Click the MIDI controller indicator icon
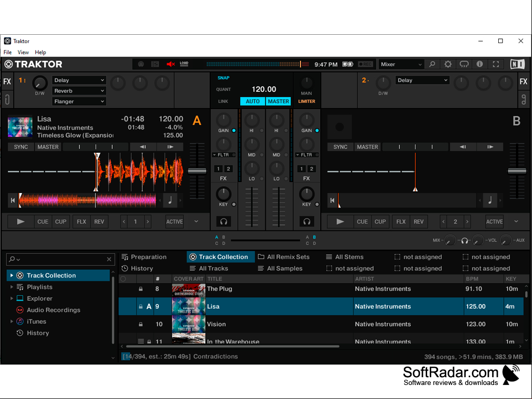This screenshot has height=399, width=532. coord(141,64)
